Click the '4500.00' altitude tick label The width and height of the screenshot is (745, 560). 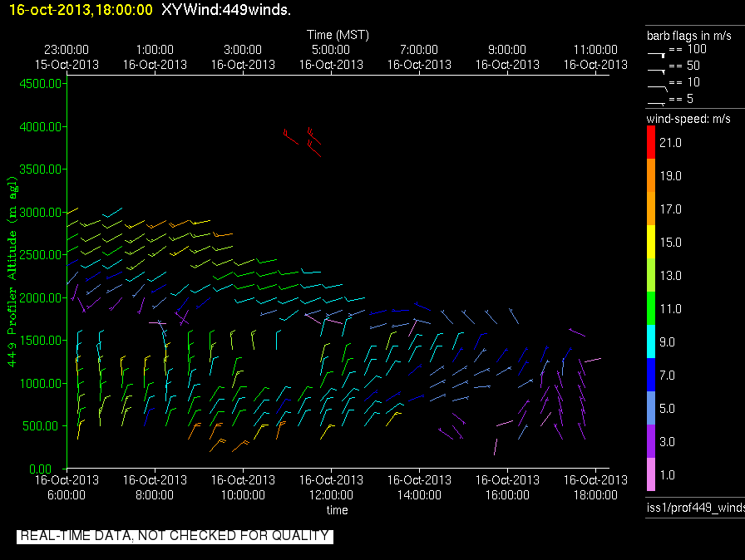[x=41, y=84]
